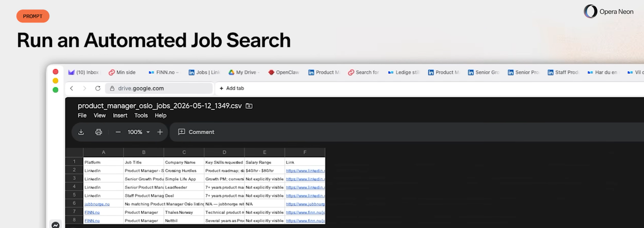644x228 pixels.
Task: Open FINN.no link in row 7
Action: [92, 212]
